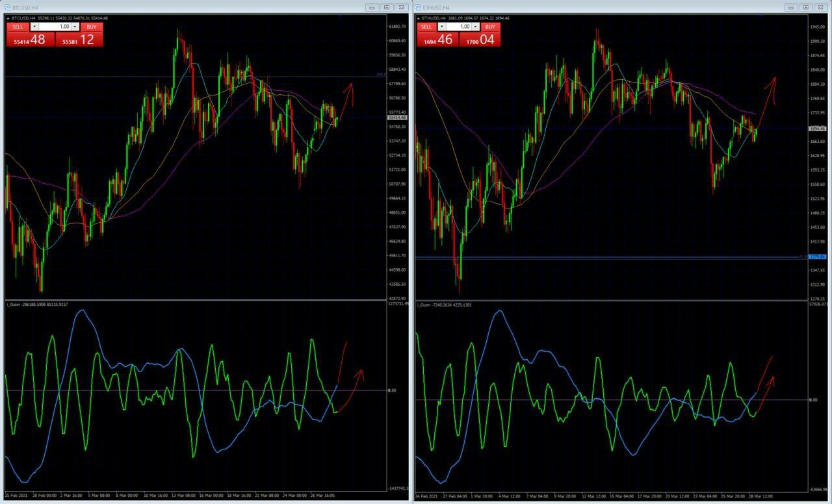
Task: Close the ETHUSD,H4 chart window
Action: (x=822, y=7)
